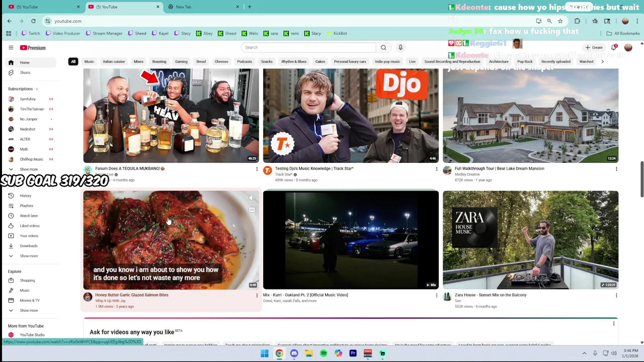The width and height of the screenshot is (644, 362).
Task: Click the search magnifier button
Action: pyautogui.click(x=383, y=47)
